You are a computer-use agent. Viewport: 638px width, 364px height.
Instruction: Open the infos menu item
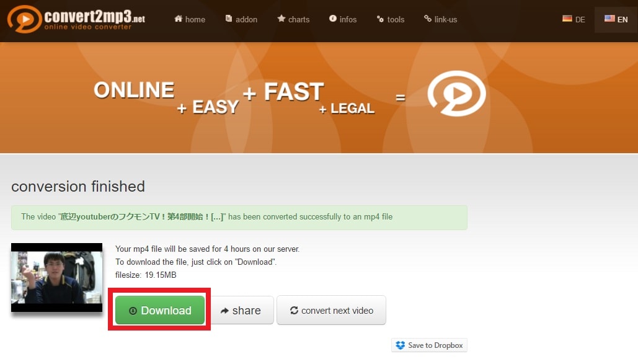point(343,19)
